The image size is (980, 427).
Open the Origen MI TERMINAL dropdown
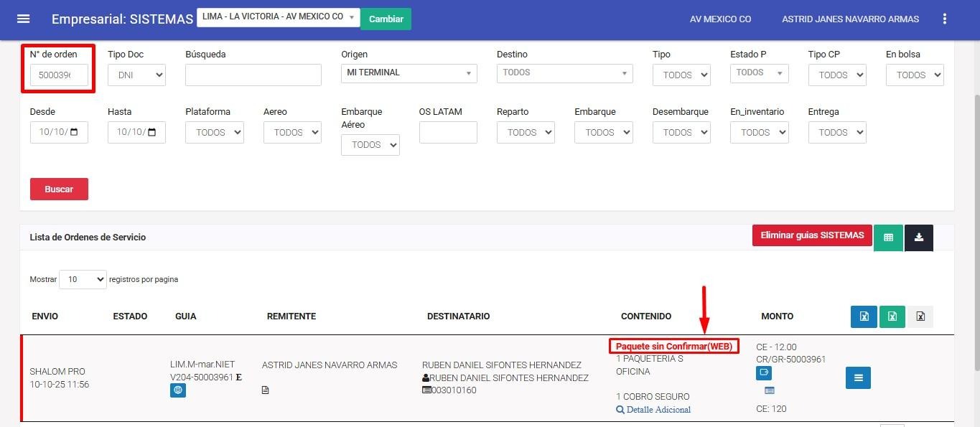(409, 73)
